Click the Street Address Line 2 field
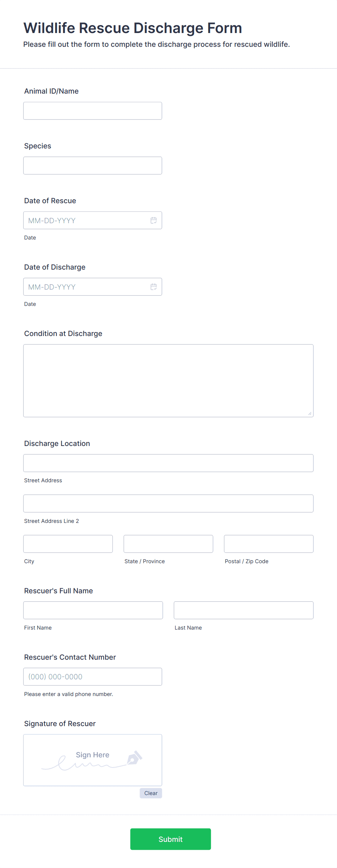337x868 pixels. pyautogui.click(x=168, y=503)
